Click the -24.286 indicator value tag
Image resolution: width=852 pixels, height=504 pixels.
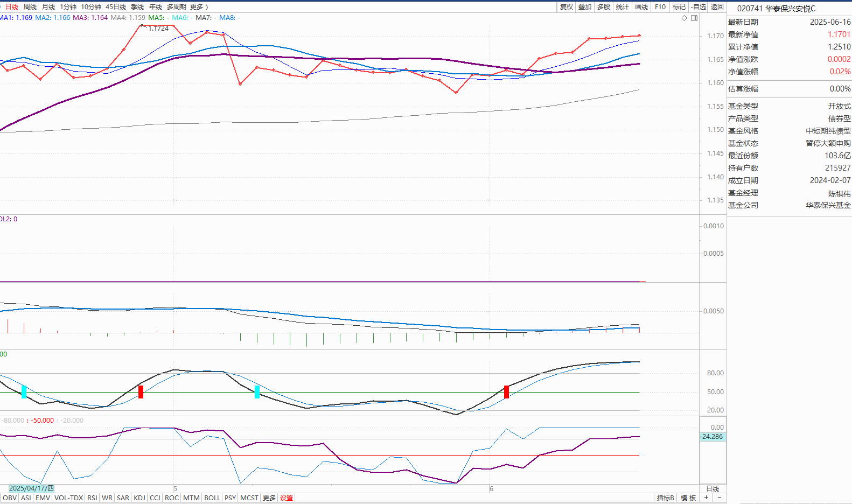[x=712, y=437]
